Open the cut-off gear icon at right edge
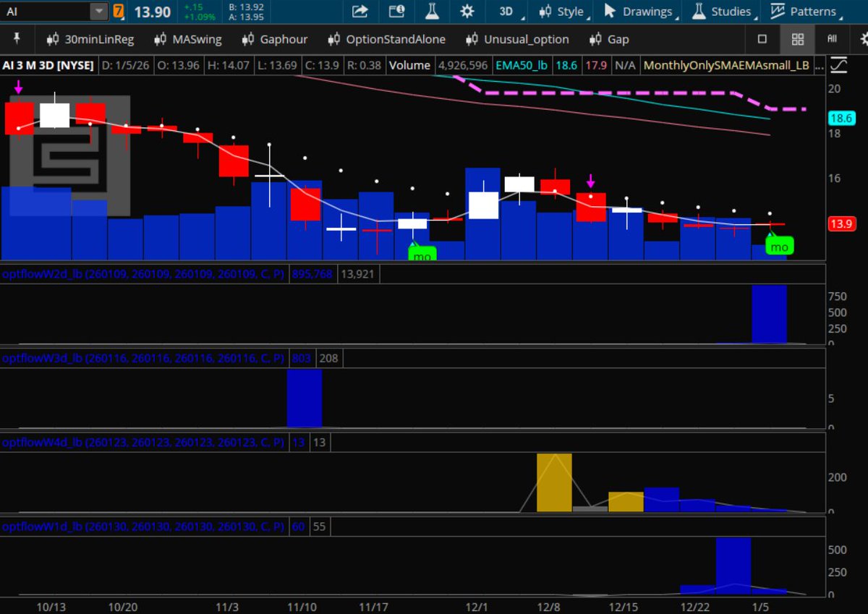 (864, 39)
